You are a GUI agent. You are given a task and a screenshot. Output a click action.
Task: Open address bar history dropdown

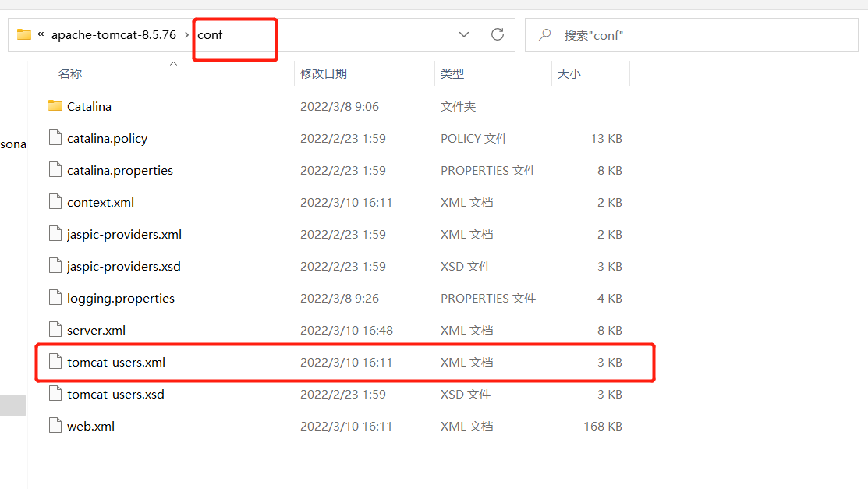464,34
